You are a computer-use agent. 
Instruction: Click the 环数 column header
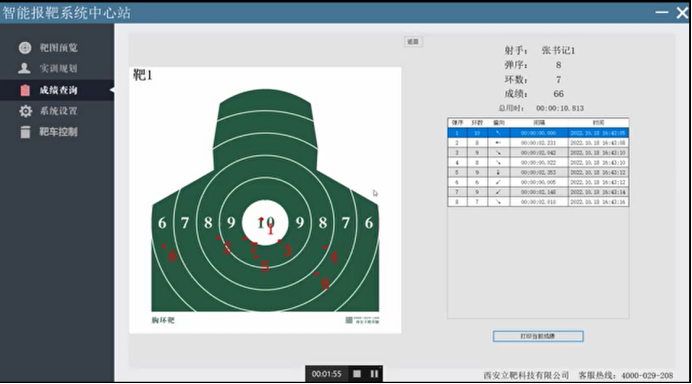[x=477, y=123]
